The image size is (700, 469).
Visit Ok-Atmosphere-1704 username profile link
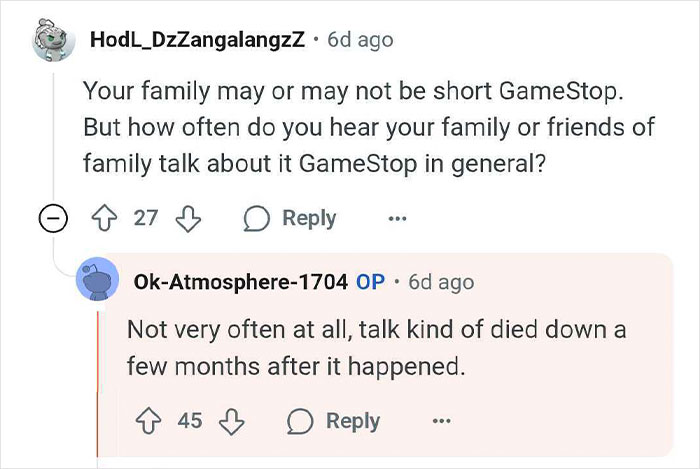click(x=240, y=282)
